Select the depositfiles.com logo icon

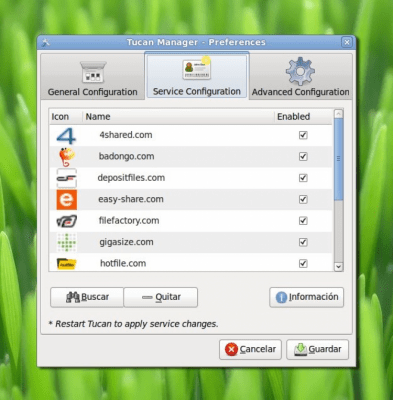tap(66, 178)
